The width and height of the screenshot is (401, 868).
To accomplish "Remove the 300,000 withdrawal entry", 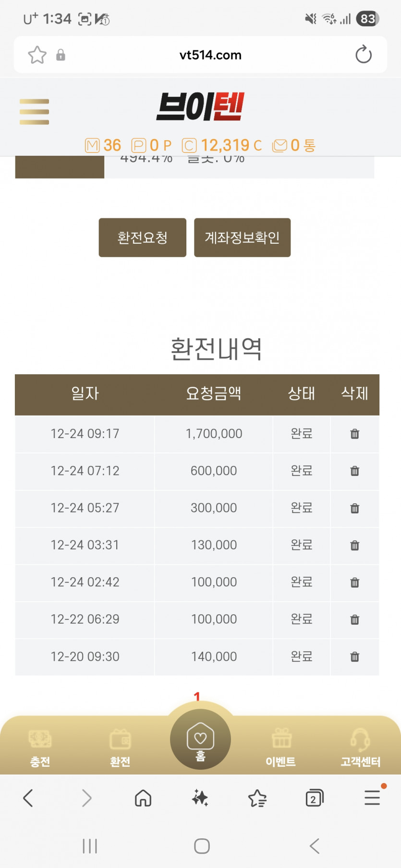I will click(355, 508).
